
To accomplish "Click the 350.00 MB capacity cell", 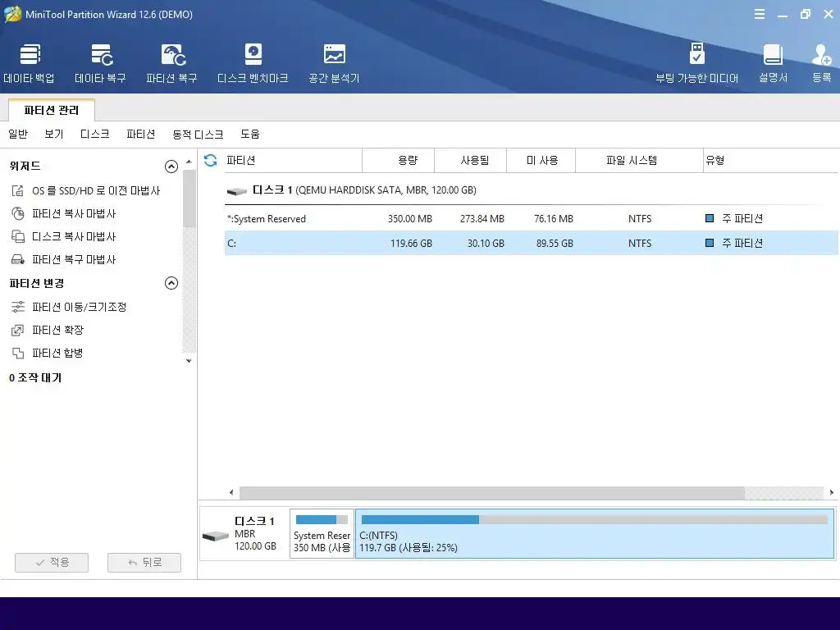I will pyautogui.click(x=410, y=219).
